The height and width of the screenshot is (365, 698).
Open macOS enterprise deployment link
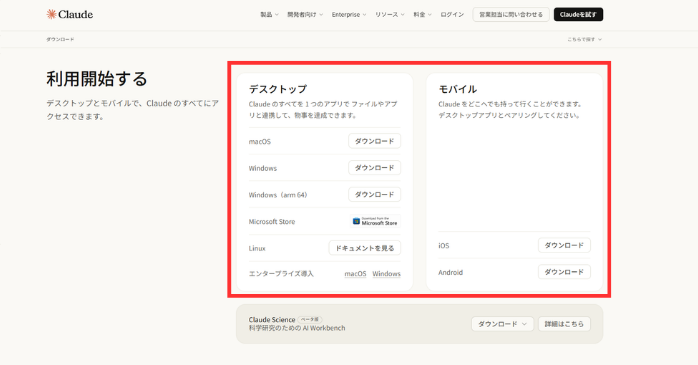click(355, 274)
